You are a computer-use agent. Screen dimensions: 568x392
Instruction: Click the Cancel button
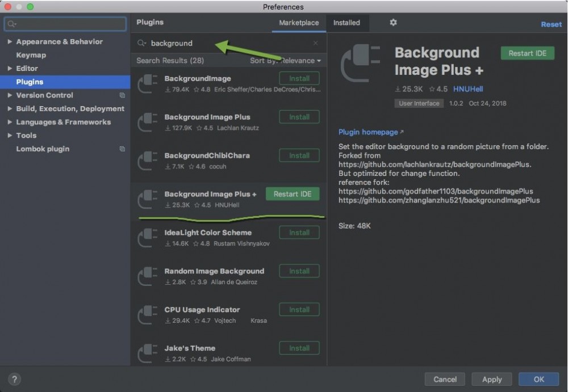point(445,380)
